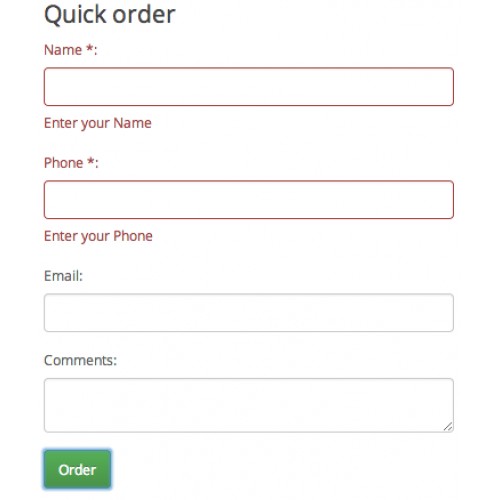500x500 pixels.
Task: Select the first red-outlined text box
Action: click(249, 87)
